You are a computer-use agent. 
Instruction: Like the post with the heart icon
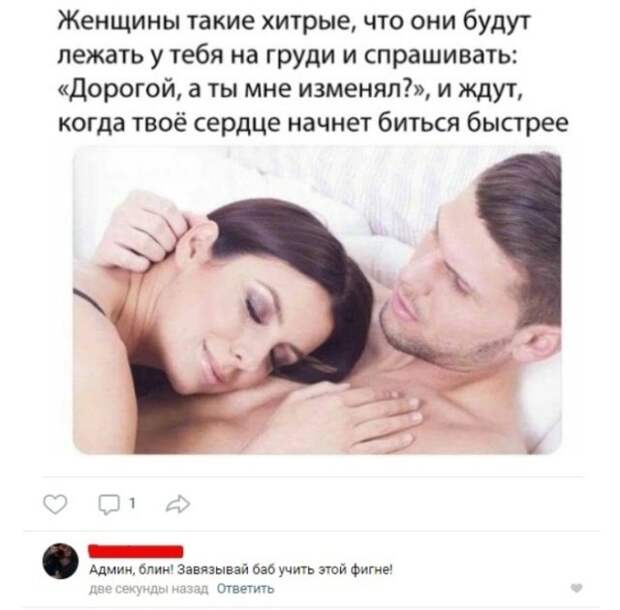click(x=55, y=504)
